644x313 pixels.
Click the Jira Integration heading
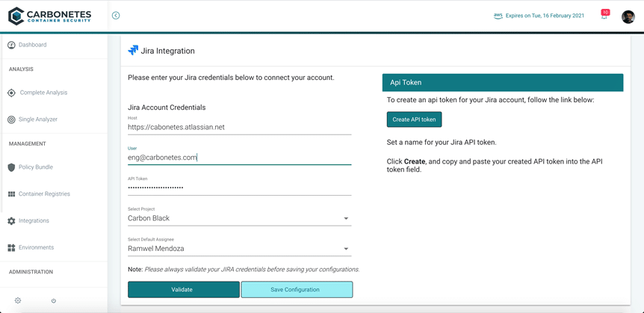click(167, 52)
